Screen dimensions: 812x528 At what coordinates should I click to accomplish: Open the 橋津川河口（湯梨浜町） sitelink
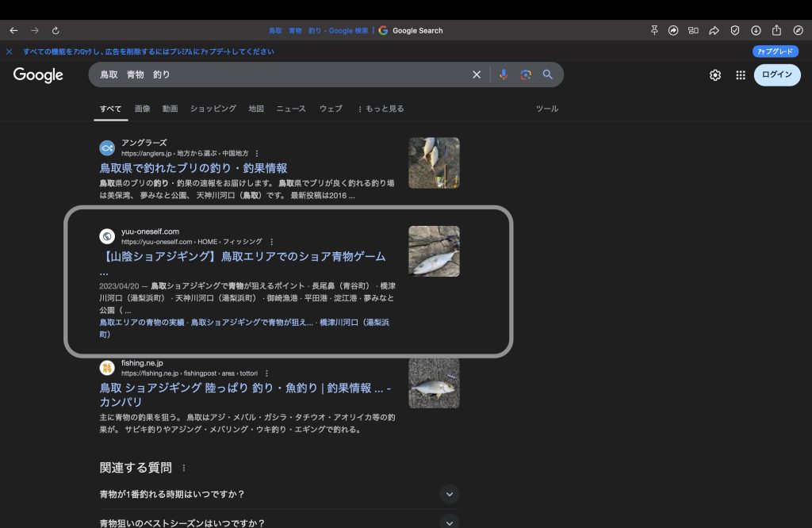[x=244, y=328]
